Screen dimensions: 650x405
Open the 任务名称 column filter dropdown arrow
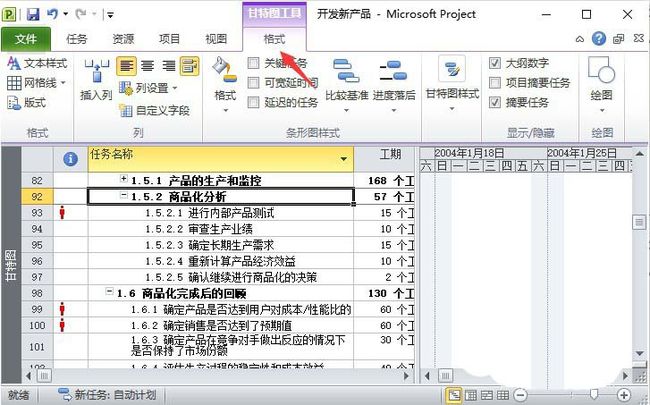(344, 159)
